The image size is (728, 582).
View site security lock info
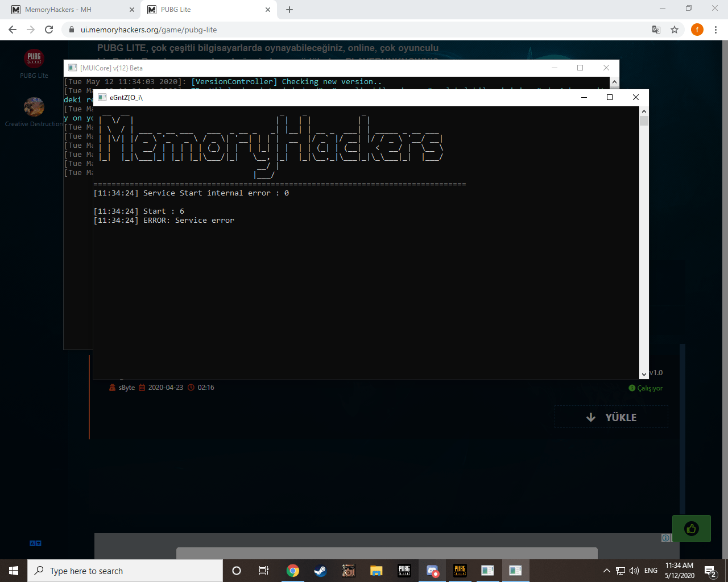(x=71, y=30)
